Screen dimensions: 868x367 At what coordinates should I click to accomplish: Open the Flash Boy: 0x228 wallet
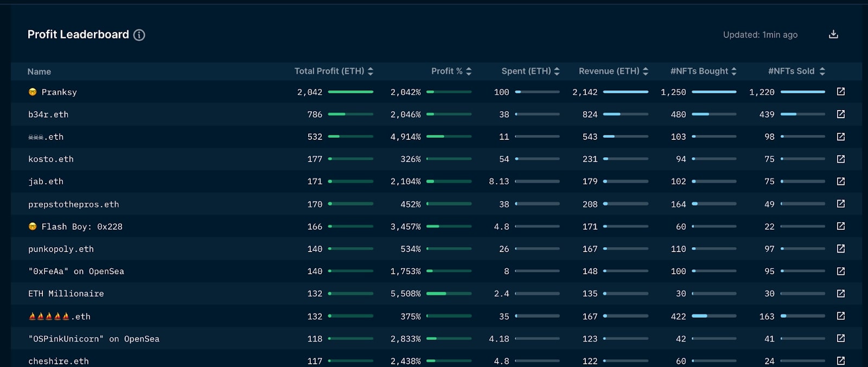point(82,227)
